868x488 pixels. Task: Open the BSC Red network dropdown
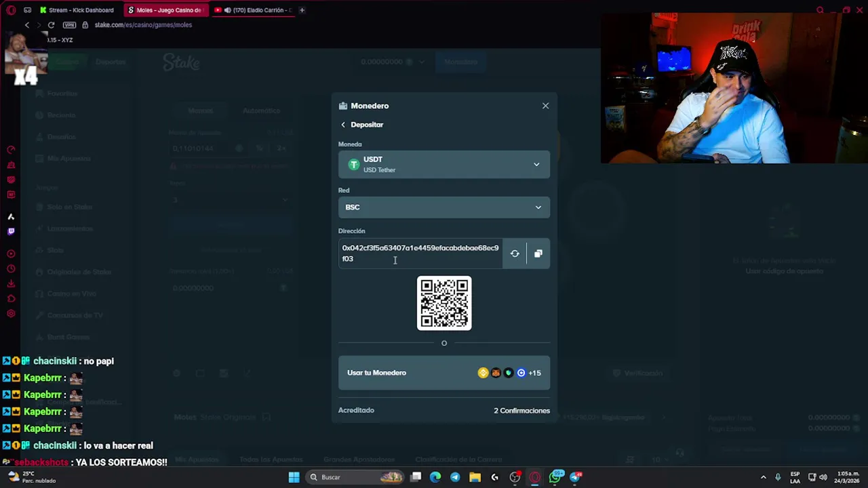444,207
